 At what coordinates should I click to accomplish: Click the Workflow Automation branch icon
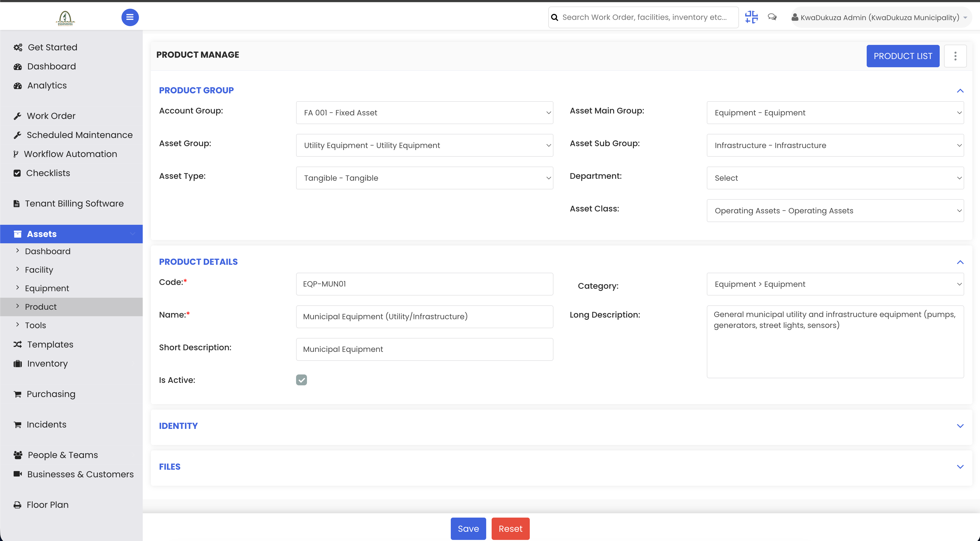click(16, 154)
